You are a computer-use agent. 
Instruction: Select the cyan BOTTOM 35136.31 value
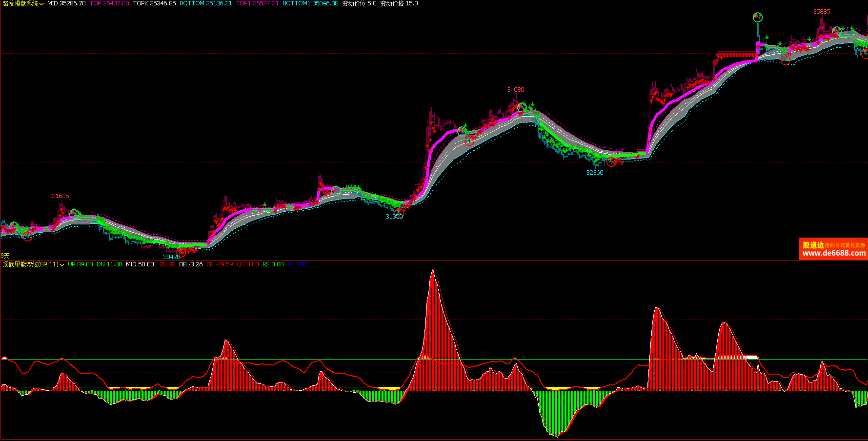pos(205,3)
